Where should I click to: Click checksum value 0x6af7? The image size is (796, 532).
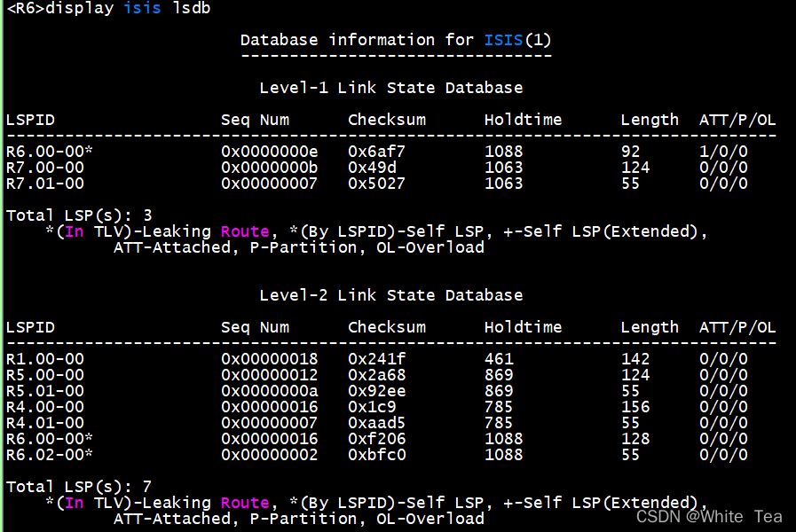point(376,152)
